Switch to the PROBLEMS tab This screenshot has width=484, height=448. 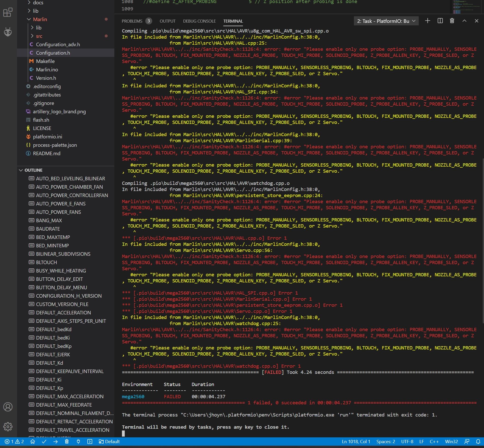click(x=132, y=21)
